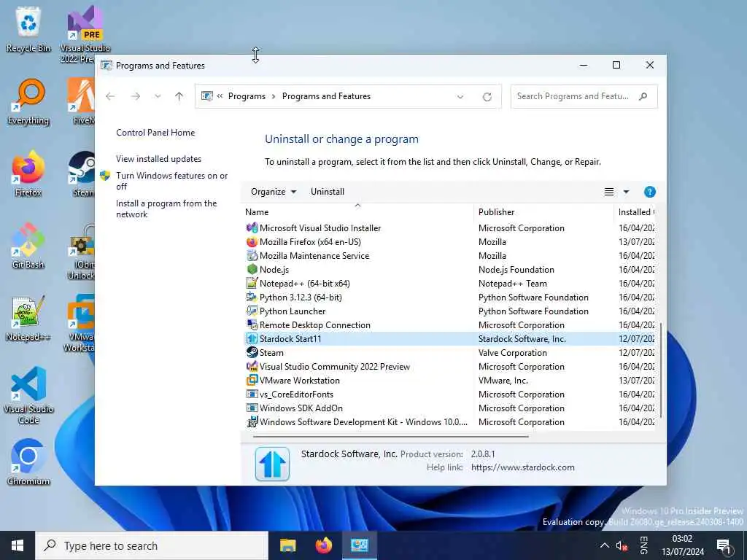747x560 pixels.
Task: Click Visual Studio Community 2022 Preview icon
Action: pos(252,367)
